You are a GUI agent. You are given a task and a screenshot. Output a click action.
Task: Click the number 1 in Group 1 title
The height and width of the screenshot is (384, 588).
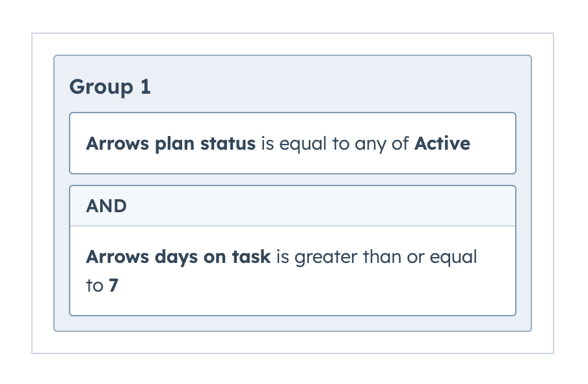point(146,87)
